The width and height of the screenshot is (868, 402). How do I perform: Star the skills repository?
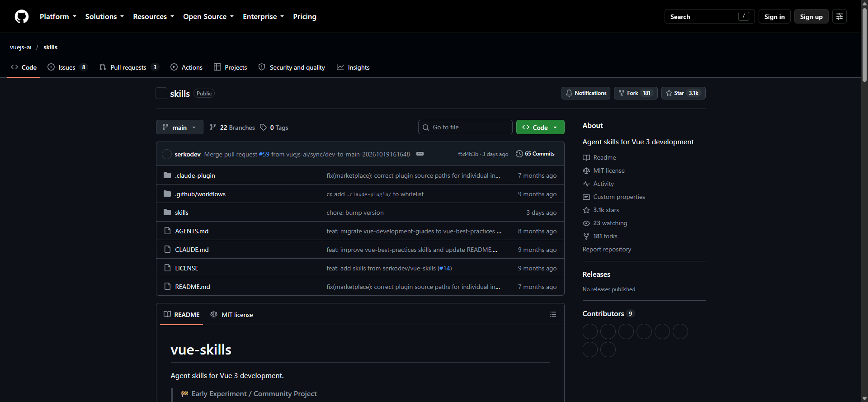coord(683,93)
